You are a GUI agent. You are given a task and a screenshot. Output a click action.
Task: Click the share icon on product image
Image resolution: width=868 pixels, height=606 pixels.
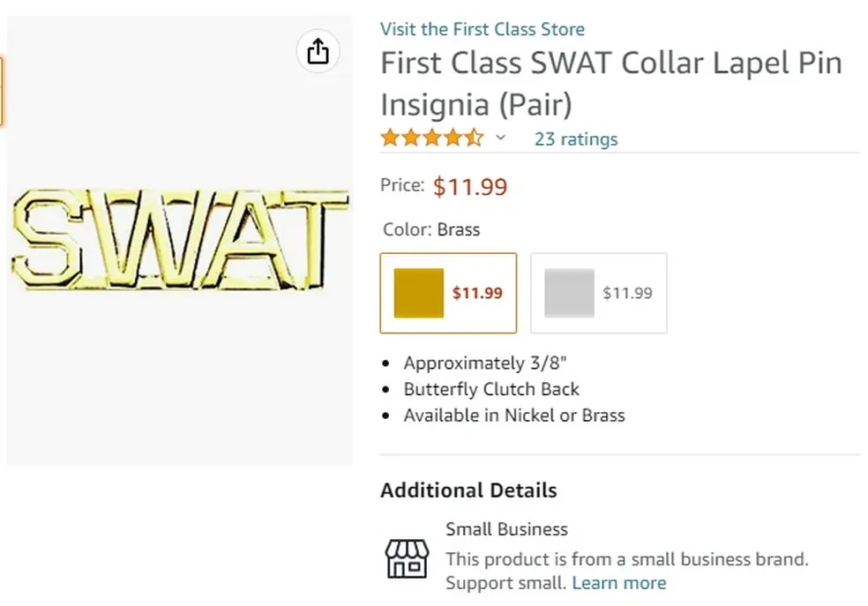point(318,51)
